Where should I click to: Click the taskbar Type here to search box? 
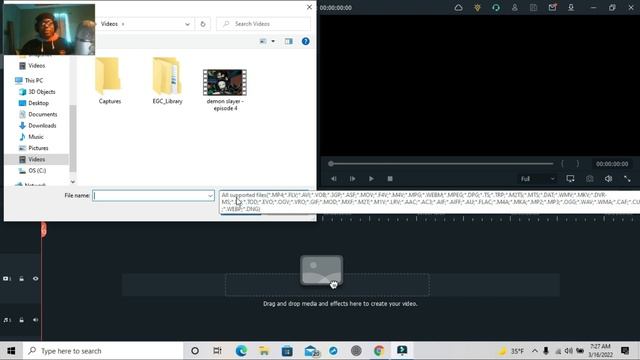102,351
